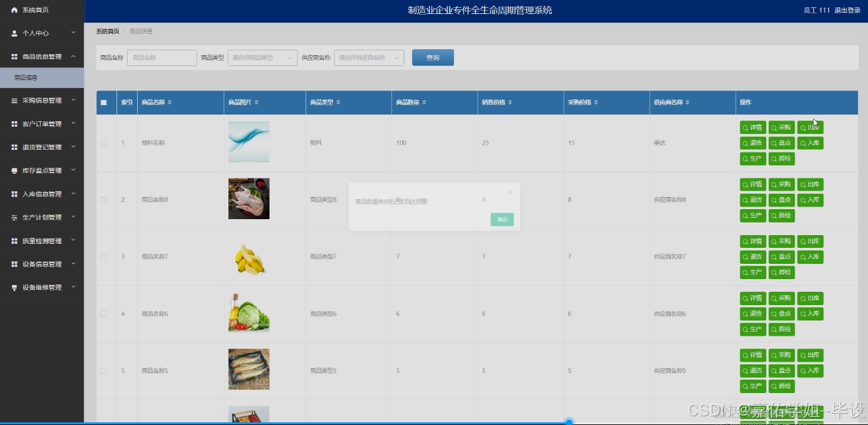Image resolution: width=868 pixels, height=425 pixels.
Task: Check the box for row 商品名称8
Action: point(103,200)
